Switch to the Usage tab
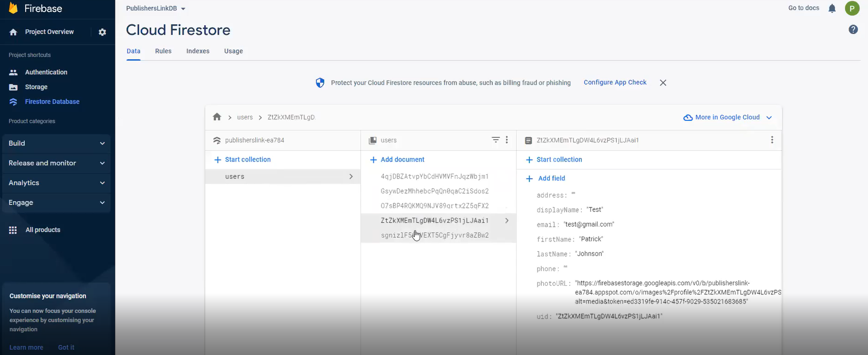 (x=234, y=51)
